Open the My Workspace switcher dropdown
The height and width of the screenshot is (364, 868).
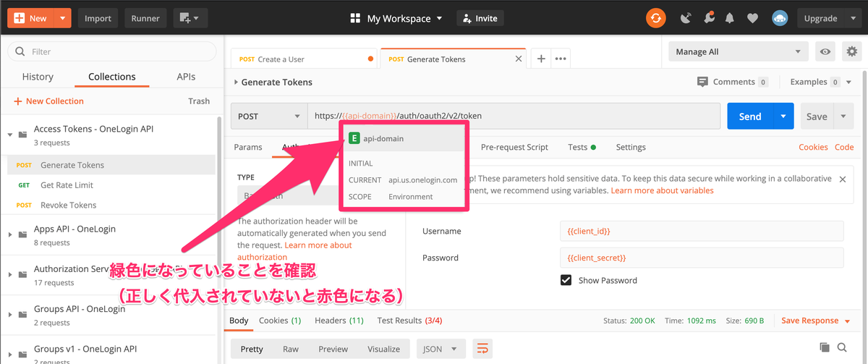(396, 18)
